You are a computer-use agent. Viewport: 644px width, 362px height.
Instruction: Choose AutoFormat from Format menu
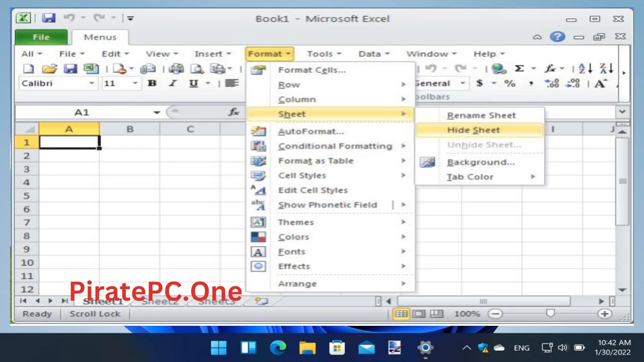tap(331, 132)
